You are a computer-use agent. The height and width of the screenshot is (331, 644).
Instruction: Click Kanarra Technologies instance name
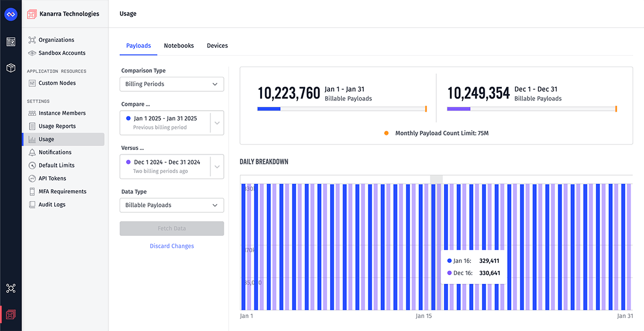click(x=69, y=14)
